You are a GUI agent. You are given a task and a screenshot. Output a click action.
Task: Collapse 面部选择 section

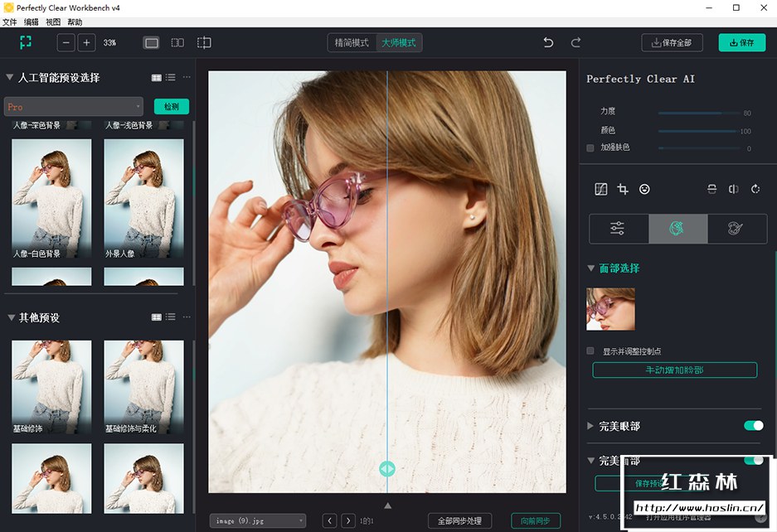pos(590,268)
